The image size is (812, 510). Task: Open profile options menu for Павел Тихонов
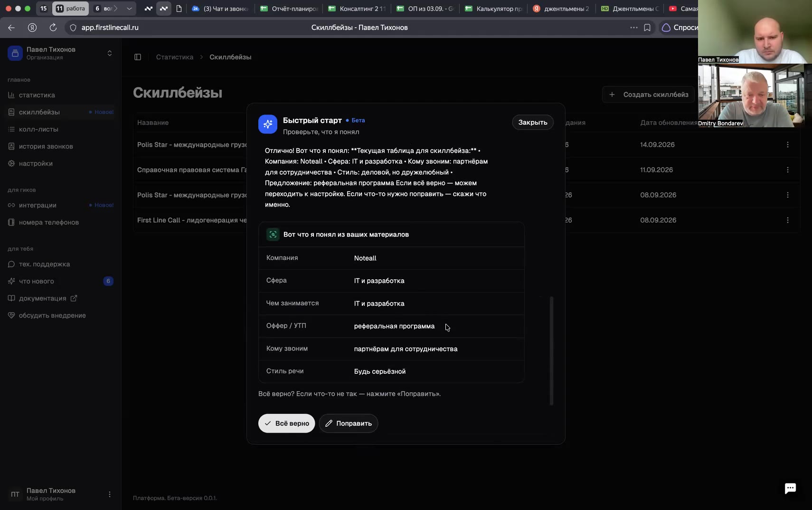pos(110,494)
